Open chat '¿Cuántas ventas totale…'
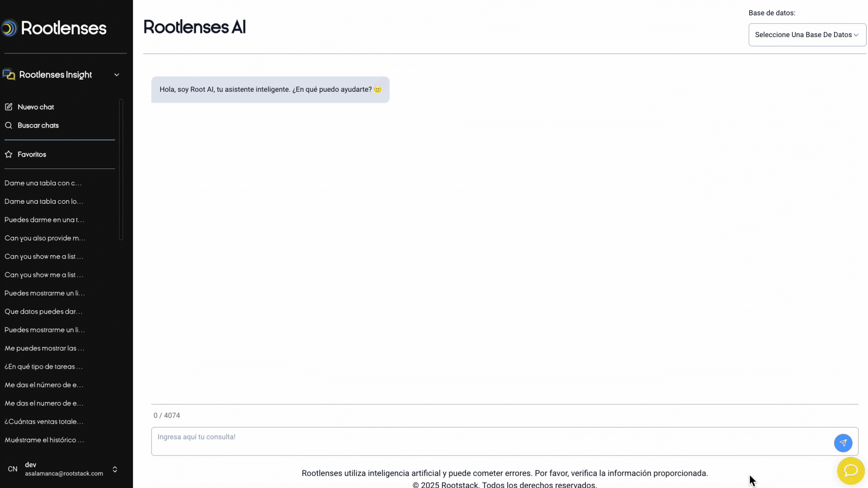 pyautogui.click(x=44, y=422)
